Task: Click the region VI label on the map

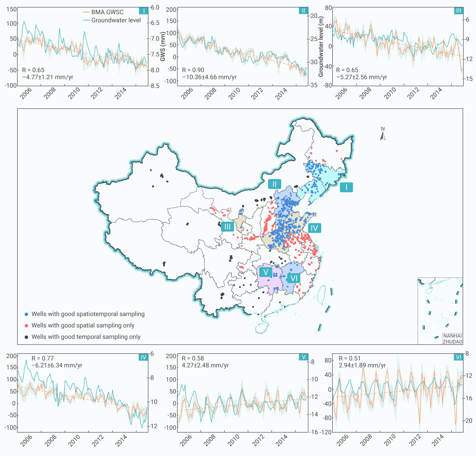Action: tap(294, 278)
